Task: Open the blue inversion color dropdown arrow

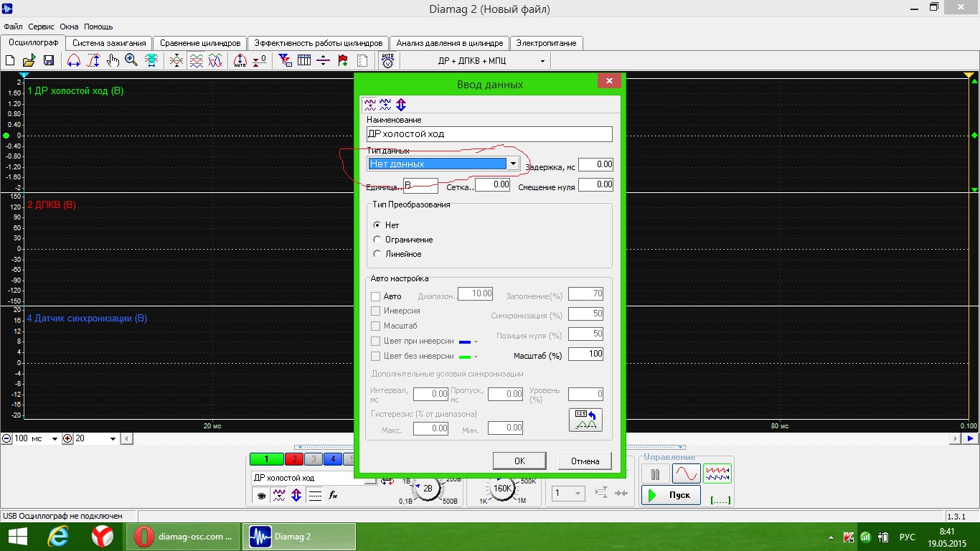Action: [476, 342]
